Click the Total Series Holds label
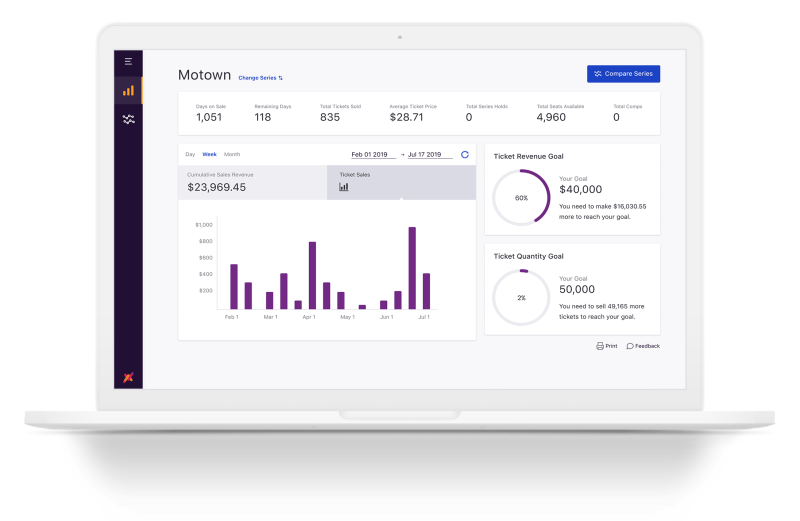The width and height of the screenshot is (800, 521). click(487, 107)
